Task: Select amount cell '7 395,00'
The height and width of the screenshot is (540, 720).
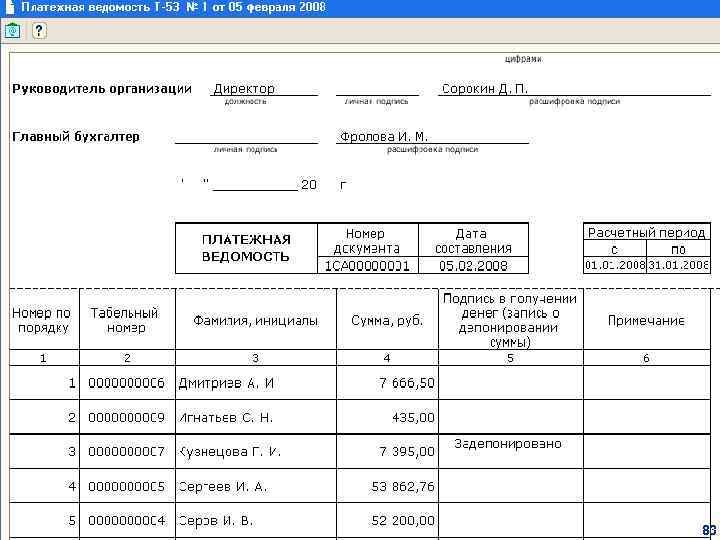Action: tap(387, 451)
